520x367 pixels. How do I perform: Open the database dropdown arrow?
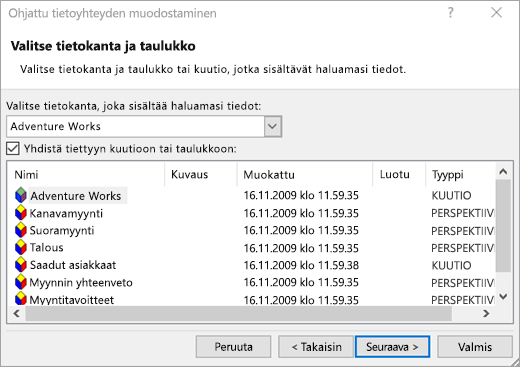pos(273,126)
